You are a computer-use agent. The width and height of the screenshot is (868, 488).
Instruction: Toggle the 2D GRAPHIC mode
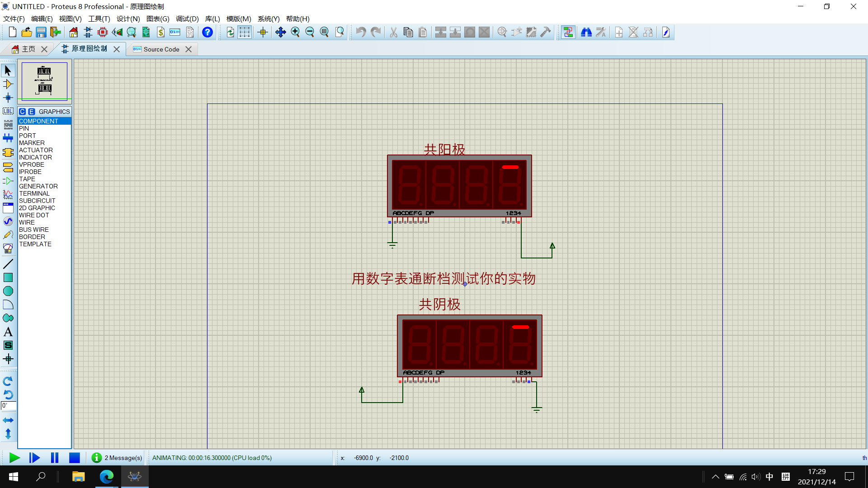(37, 207)
